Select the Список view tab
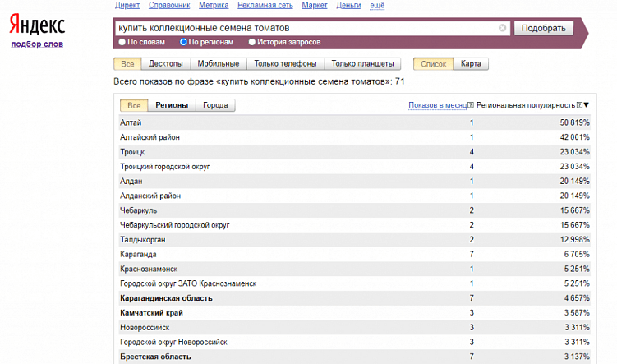617x364 pixels. click(x=433, y=64)
